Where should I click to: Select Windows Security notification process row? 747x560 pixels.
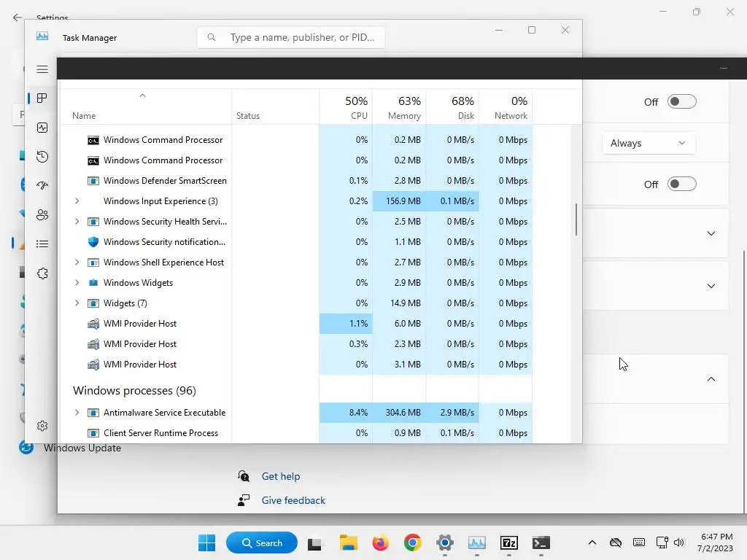click(x=296, y=242)
